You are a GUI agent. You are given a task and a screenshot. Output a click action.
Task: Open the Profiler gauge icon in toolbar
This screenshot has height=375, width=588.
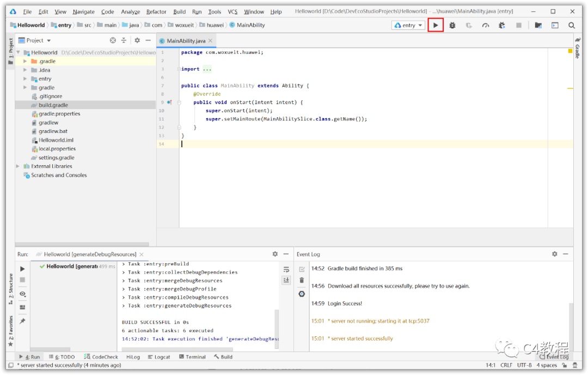point(486,25)
